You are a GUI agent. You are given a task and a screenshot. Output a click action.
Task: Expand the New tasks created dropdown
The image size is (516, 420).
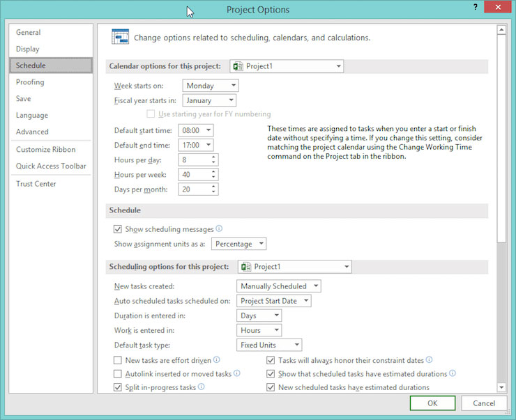278,286
